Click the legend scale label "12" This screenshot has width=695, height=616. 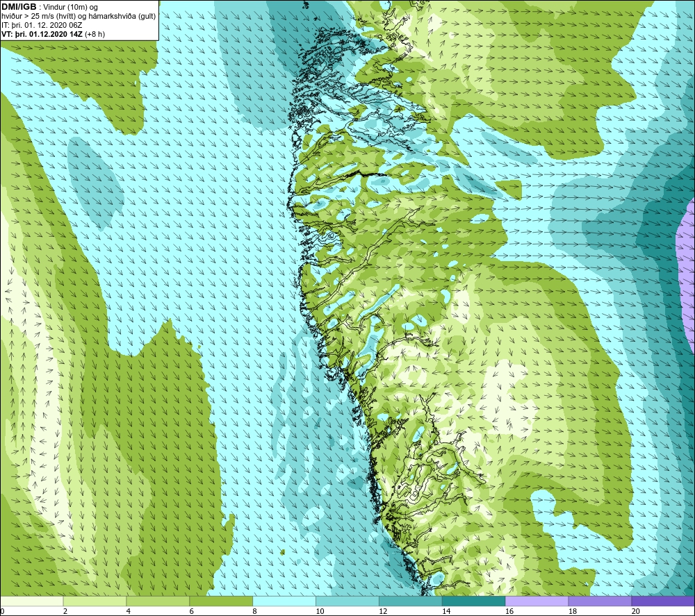click(383, 611)
